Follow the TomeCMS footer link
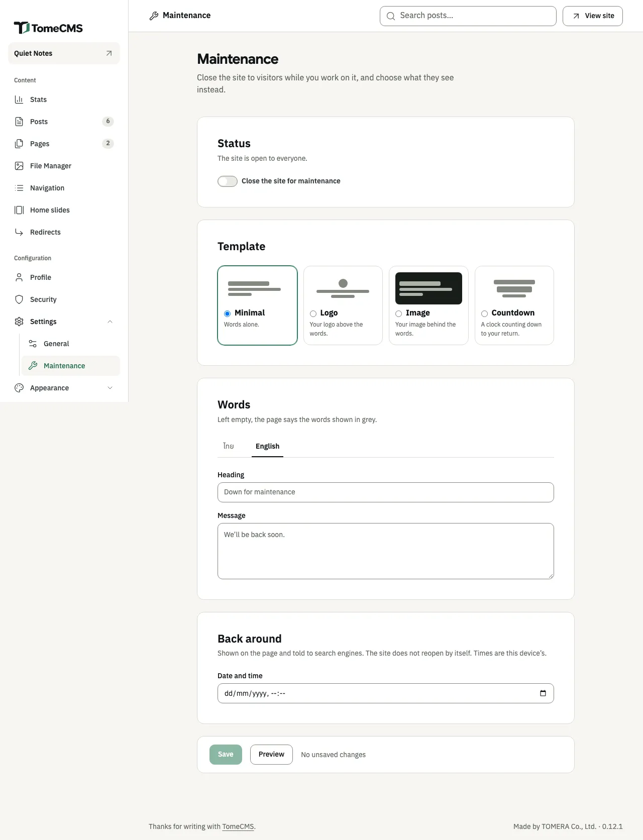 (x=238, y=826)
